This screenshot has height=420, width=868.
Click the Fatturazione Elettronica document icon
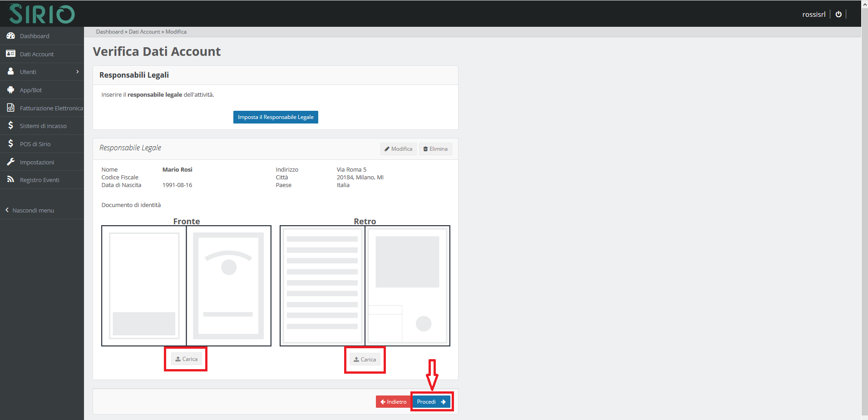pos(10,108)
